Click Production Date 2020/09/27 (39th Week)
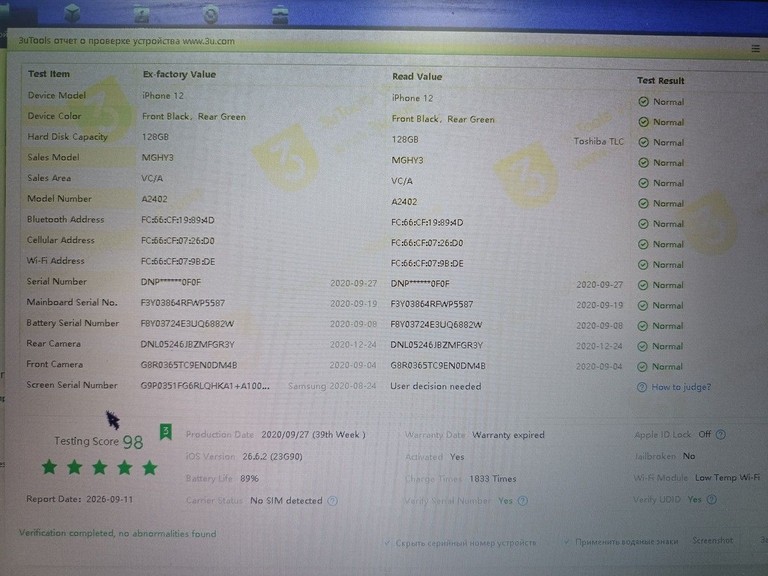Screen dimensions: 768x576 coord(313,434)
